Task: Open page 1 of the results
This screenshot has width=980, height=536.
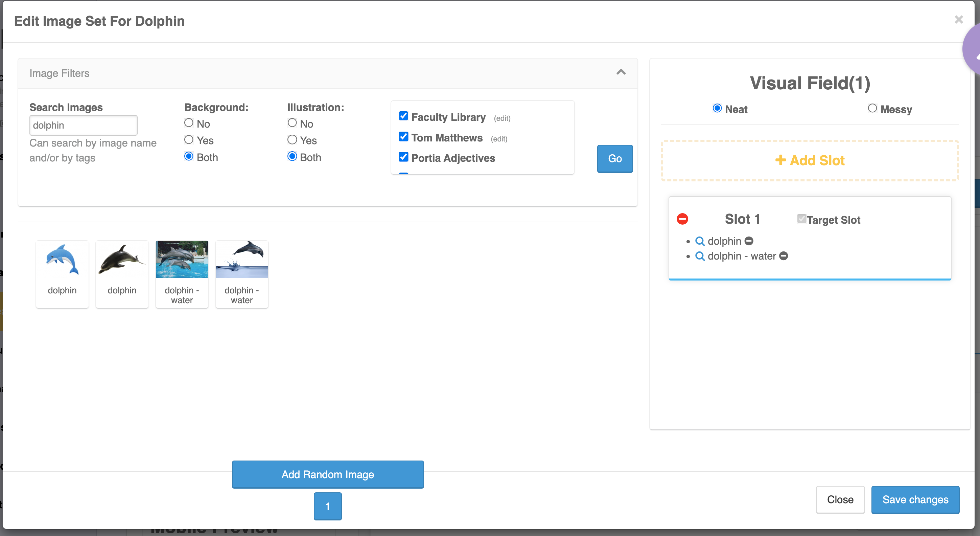Action: pyautogui.click(x=328, y=506)
